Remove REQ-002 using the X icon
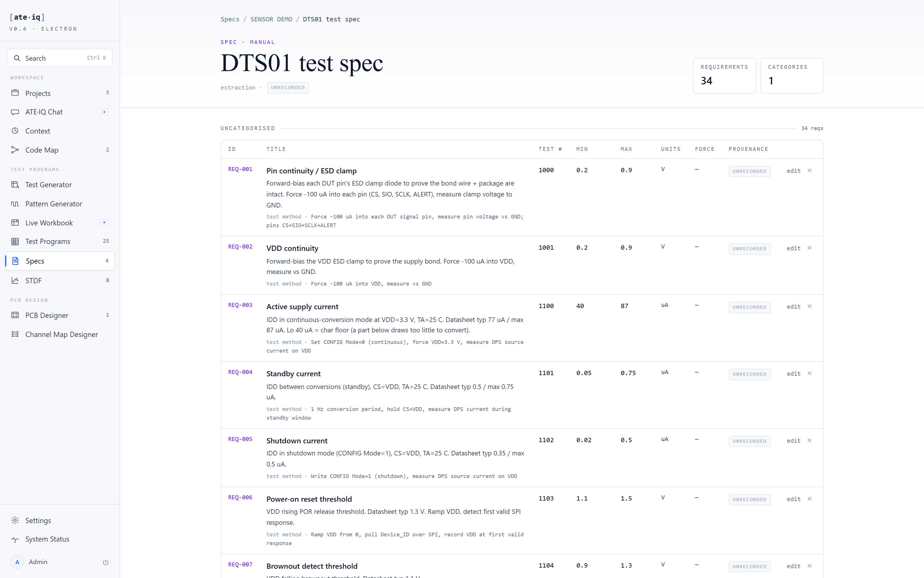The image size is (924, 578). point(809,248)
